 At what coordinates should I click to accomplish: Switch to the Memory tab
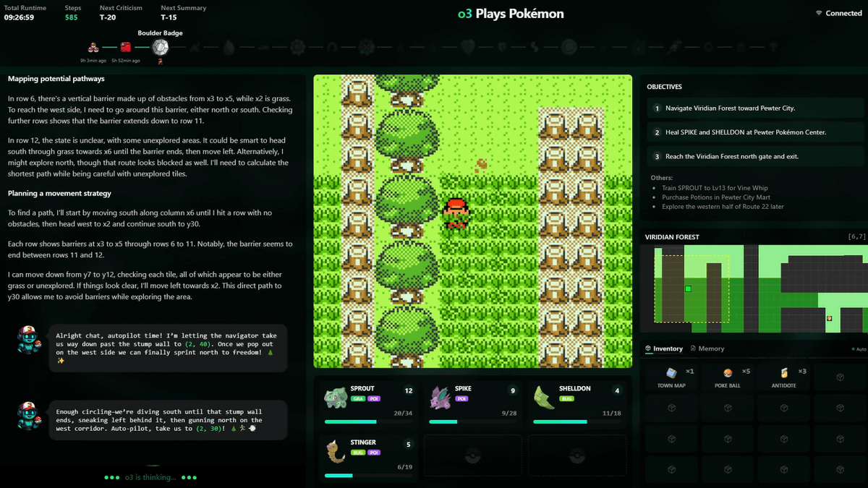point(707,348)
